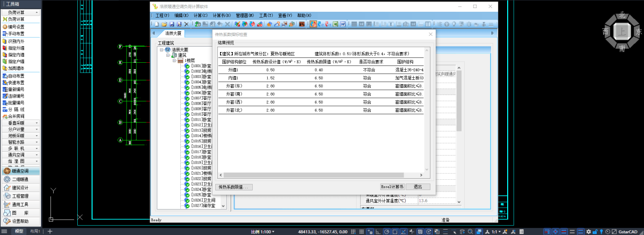Click the New project icon in the load-calculation toolbar
The image size is (644, 235).
[157, 24]
